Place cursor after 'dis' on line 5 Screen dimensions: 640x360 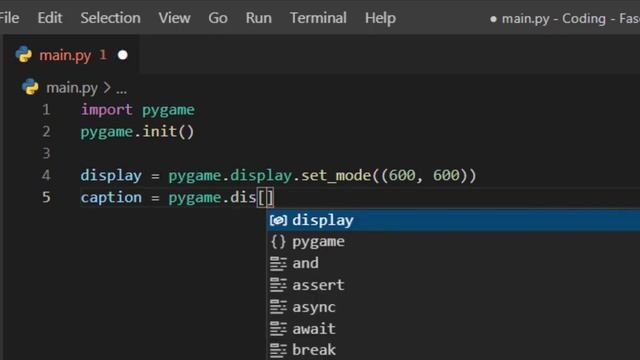[257, 198]
